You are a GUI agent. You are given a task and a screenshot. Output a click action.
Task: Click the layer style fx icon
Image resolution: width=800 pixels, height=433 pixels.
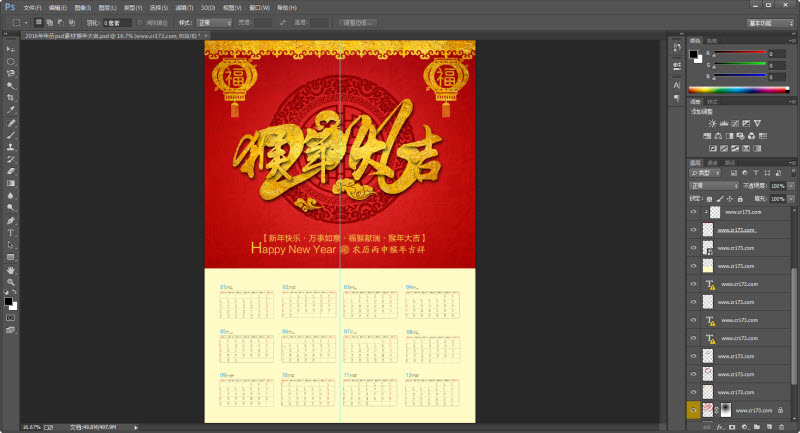[x=720, y=427]
